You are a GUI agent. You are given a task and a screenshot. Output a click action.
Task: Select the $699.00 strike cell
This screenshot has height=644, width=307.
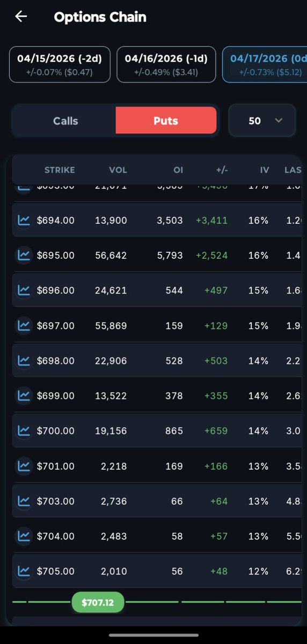(56, 396)
